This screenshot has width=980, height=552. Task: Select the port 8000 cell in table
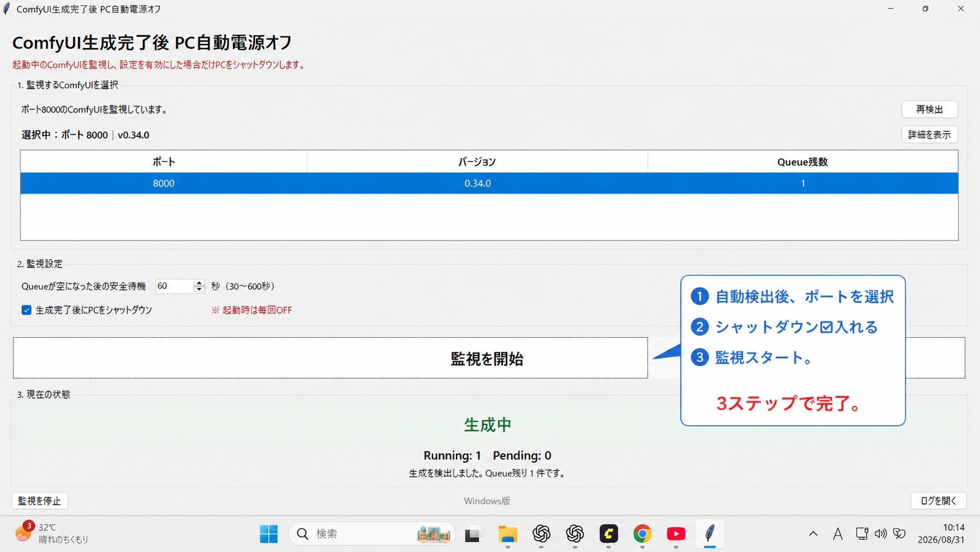click(x=164, y=183)
